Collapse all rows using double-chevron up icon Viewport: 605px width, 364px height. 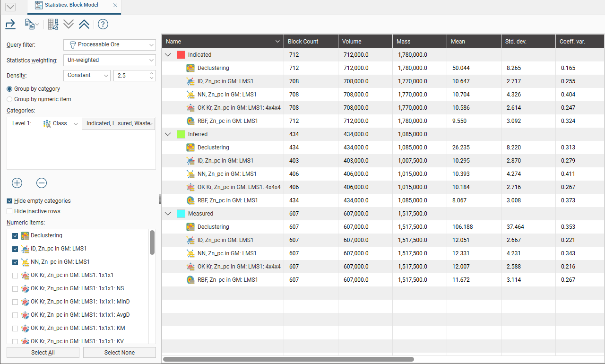(x=84, y=24)
